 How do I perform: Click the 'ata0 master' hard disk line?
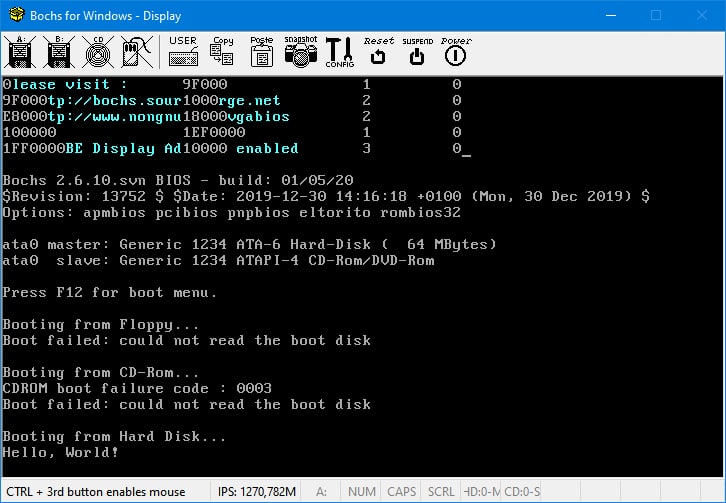pyautogui.click(x=249, y=244)
